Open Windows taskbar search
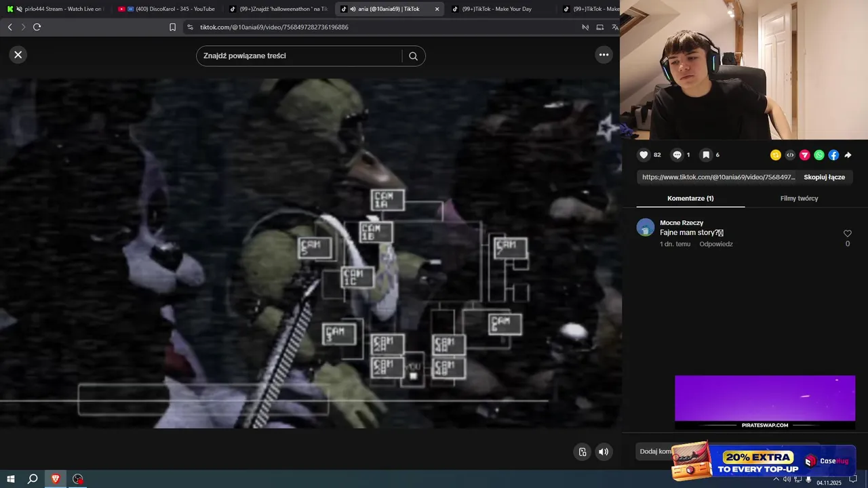868x488 pixels. pyautogui.click(x=32, y=479)
